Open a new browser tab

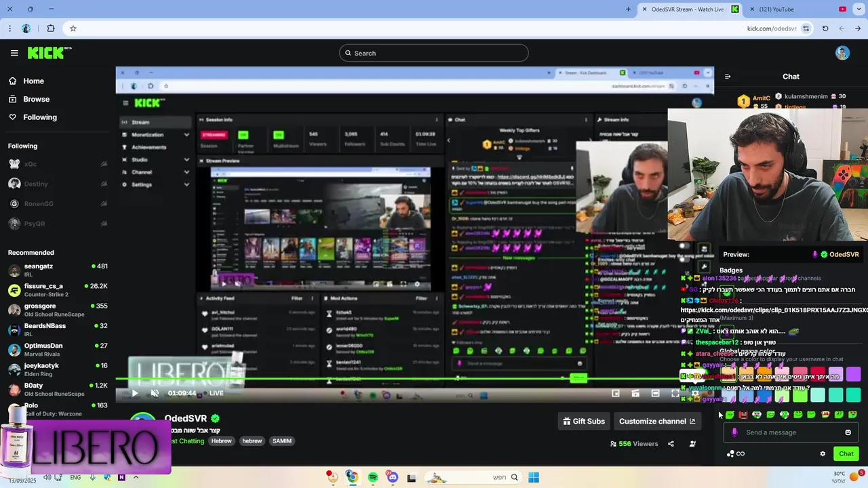point(628,9)
